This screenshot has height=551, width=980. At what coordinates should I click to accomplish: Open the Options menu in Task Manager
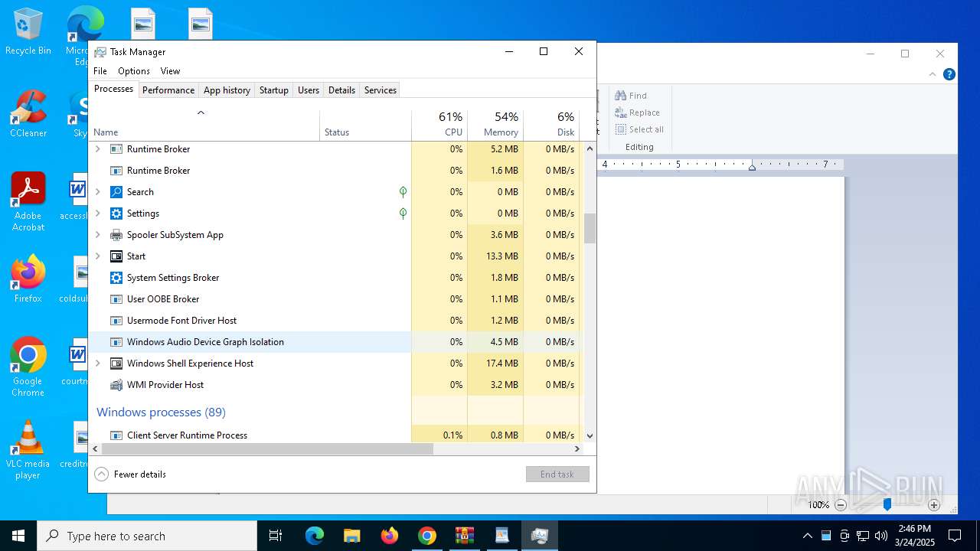pos(134,71)
